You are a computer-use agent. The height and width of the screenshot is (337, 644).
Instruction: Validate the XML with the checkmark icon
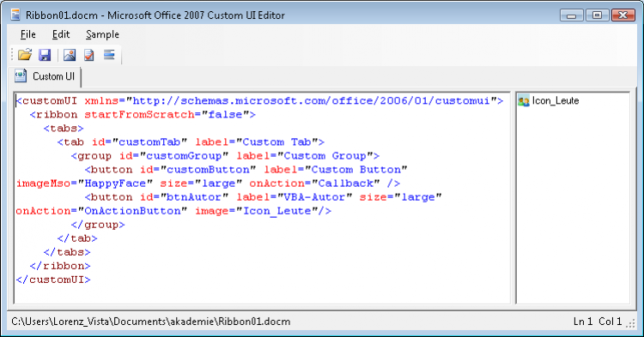click(88, 55)
